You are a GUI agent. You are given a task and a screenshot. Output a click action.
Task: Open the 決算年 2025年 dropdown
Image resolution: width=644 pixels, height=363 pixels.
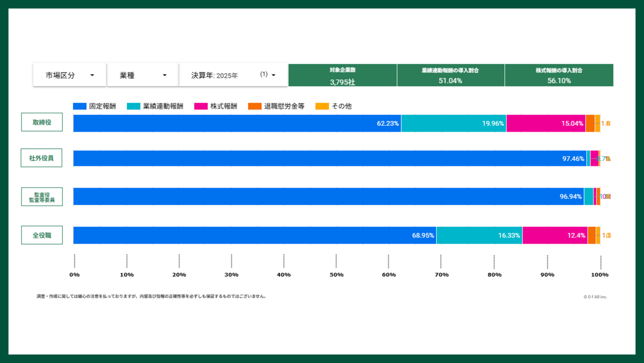point(233,75)
